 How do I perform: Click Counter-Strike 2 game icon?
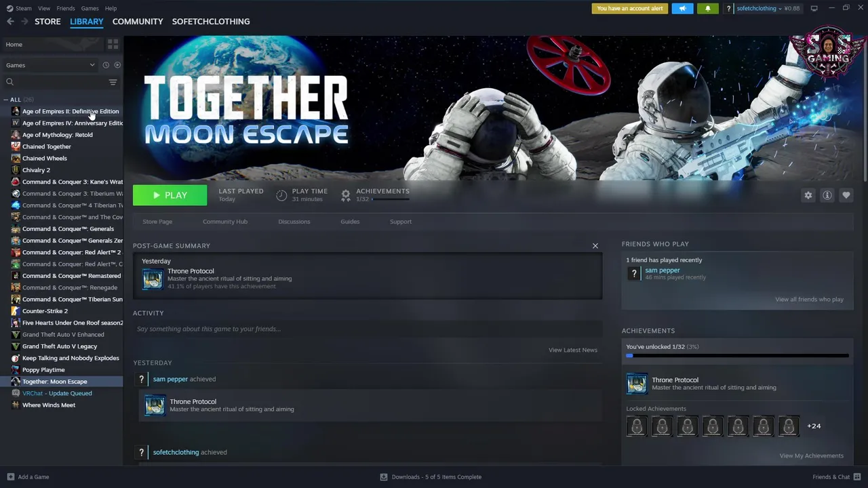click(x=16, y=311)
